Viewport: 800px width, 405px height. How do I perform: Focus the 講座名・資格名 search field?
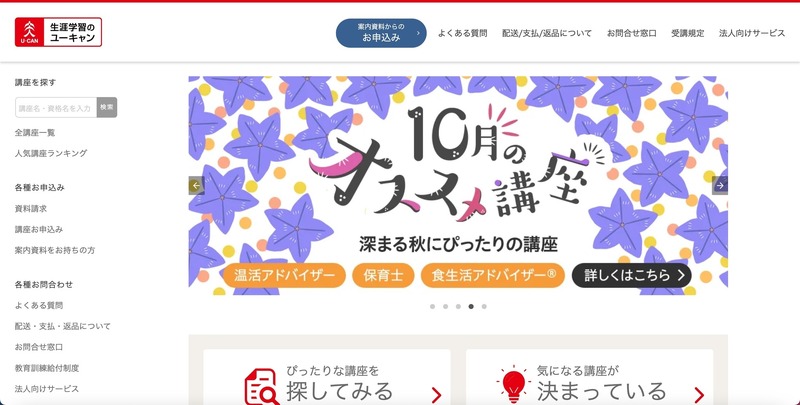[56, 107]
